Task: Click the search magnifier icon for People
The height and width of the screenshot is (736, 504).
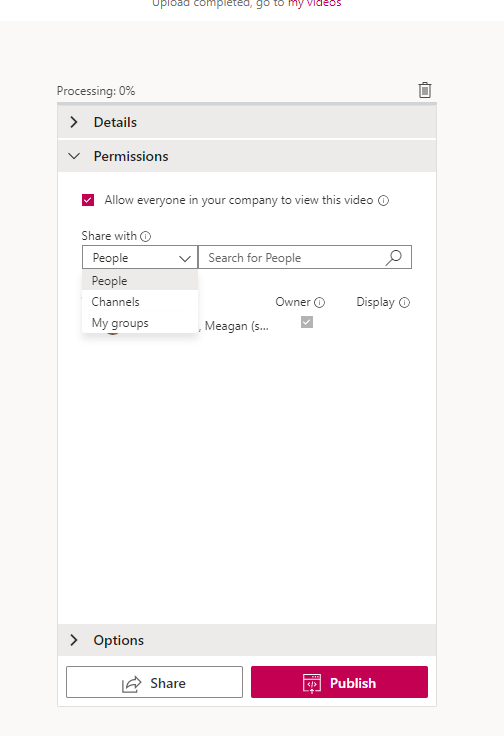Action: click(x=394, y=257)
